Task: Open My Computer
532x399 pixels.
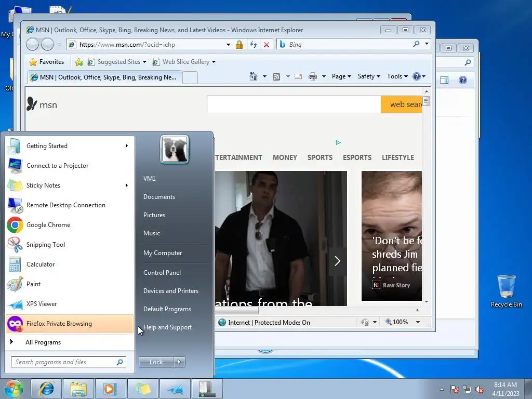Action: (x=163, y=253)
